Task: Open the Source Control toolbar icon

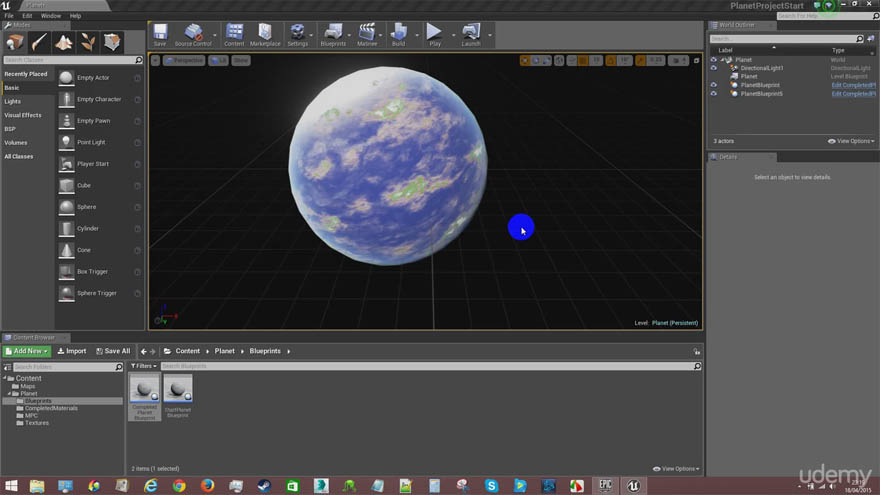Action: (193, 34)
